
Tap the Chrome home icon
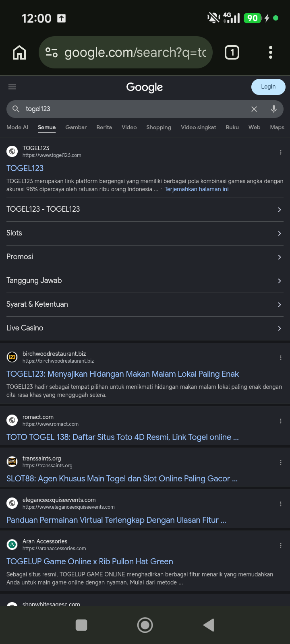click(19, 52)
